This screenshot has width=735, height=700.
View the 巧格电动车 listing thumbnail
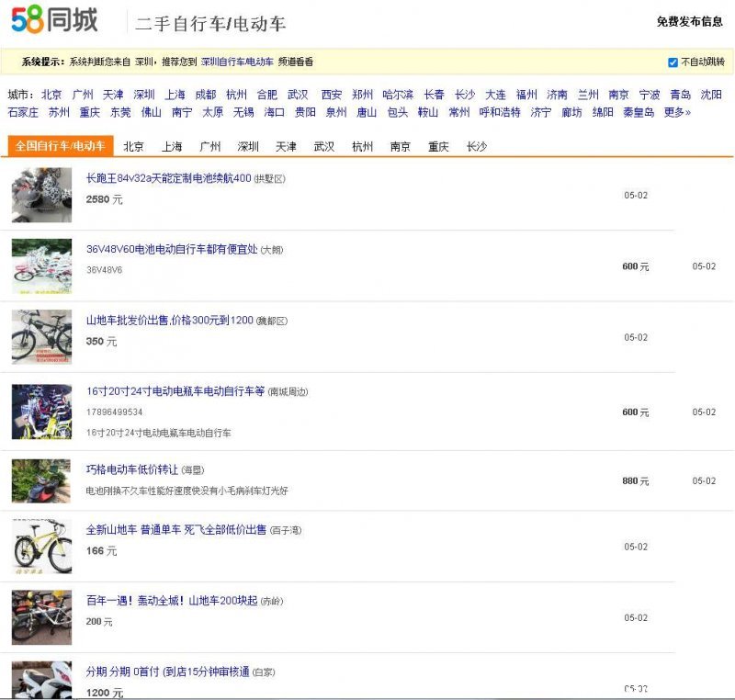click(41, 480)
